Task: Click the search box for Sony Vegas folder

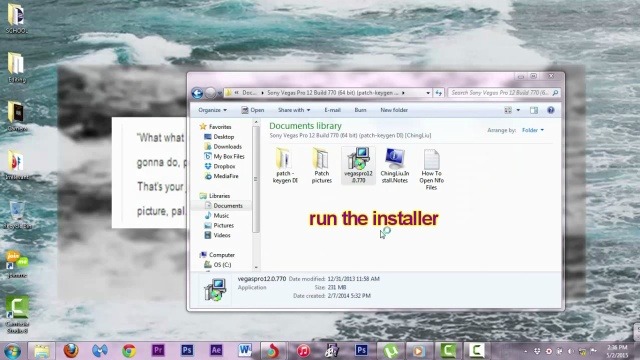Action: tap(503, 93)
